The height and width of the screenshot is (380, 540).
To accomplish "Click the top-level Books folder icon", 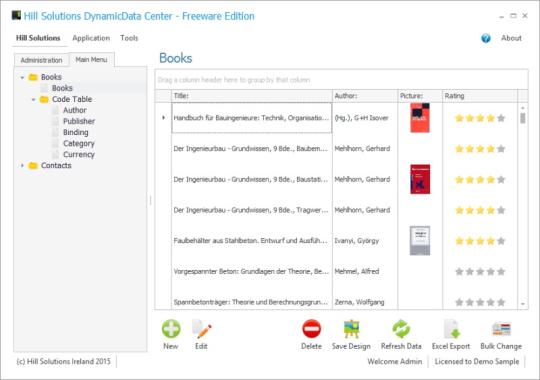I will pyautogui.click(x=33, y=77).
